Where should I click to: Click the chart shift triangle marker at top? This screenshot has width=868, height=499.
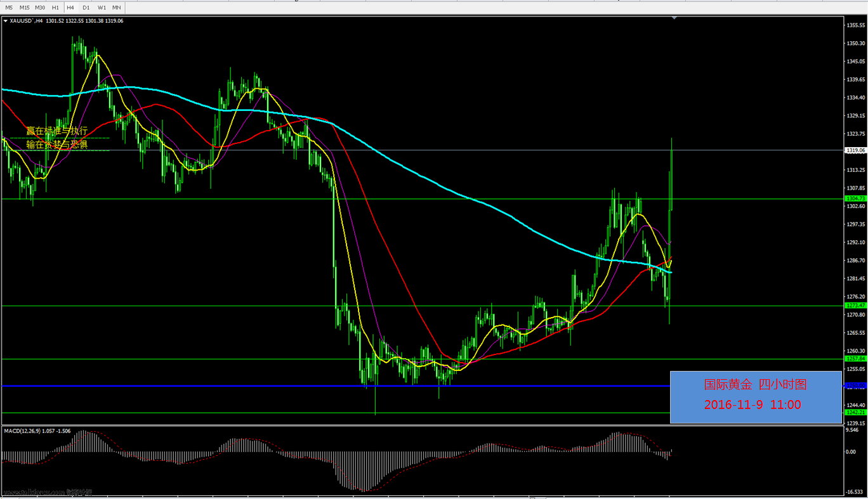(x=674, y=18)
